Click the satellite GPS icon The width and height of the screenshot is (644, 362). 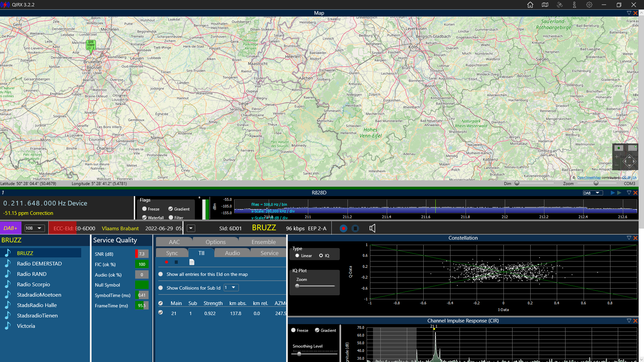coord(560,5)
